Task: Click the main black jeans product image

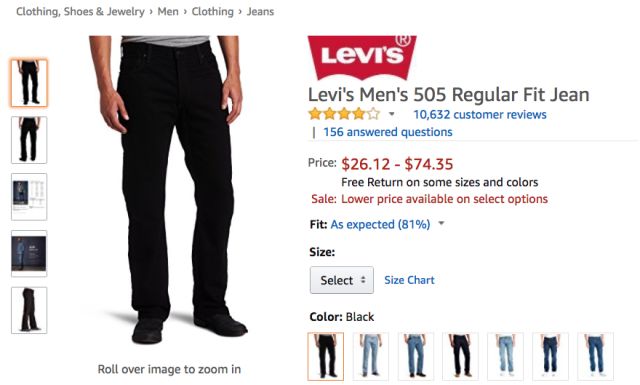Action: coord(168,190)
